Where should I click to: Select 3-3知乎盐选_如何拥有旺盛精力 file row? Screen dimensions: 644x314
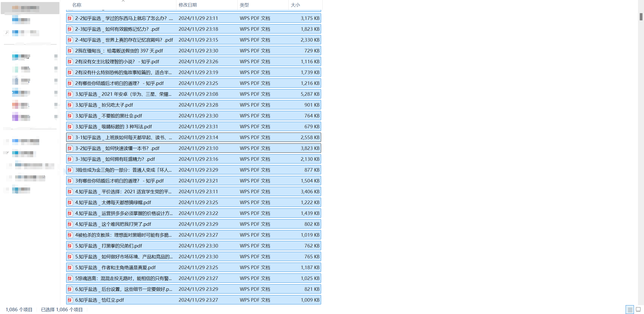point(115,159)
